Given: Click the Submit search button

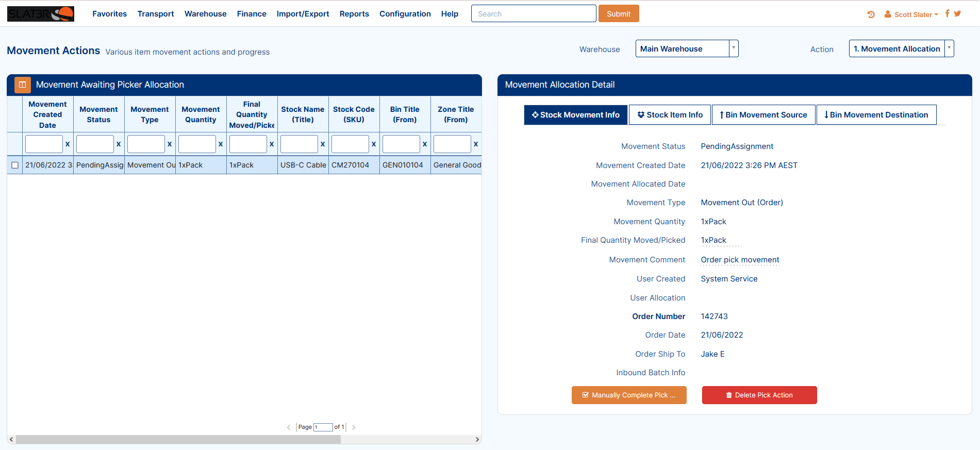Looking at the screenshot, I should [619, 14].
